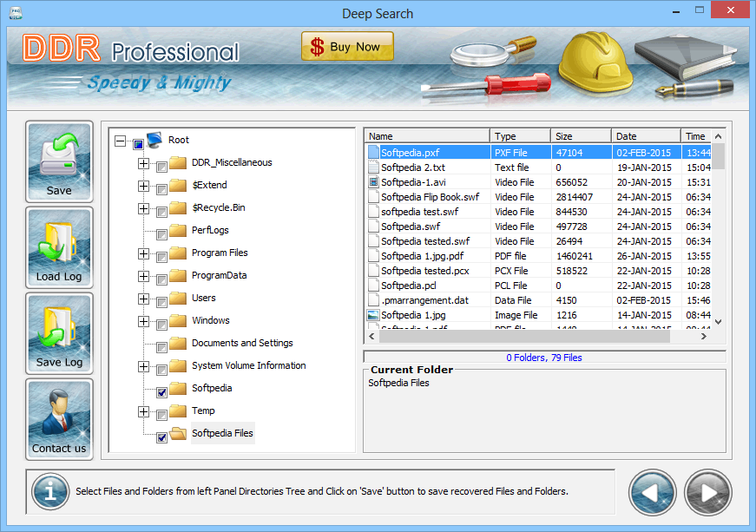Click the open Softpedia Files folder icon

click(178, 433)
